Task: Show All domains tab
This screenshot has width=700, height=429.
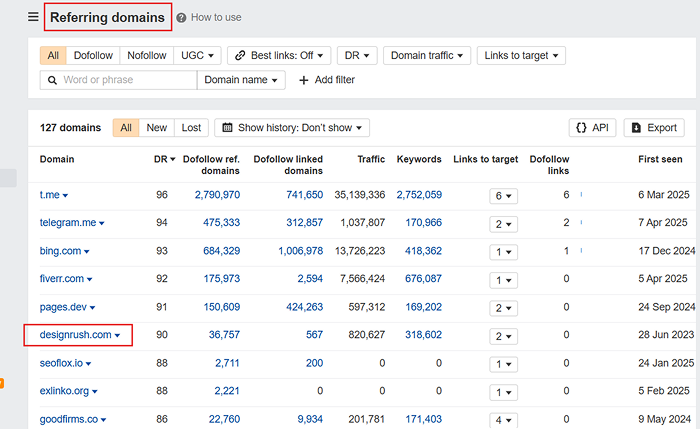Action: click(x=126, y=128)
